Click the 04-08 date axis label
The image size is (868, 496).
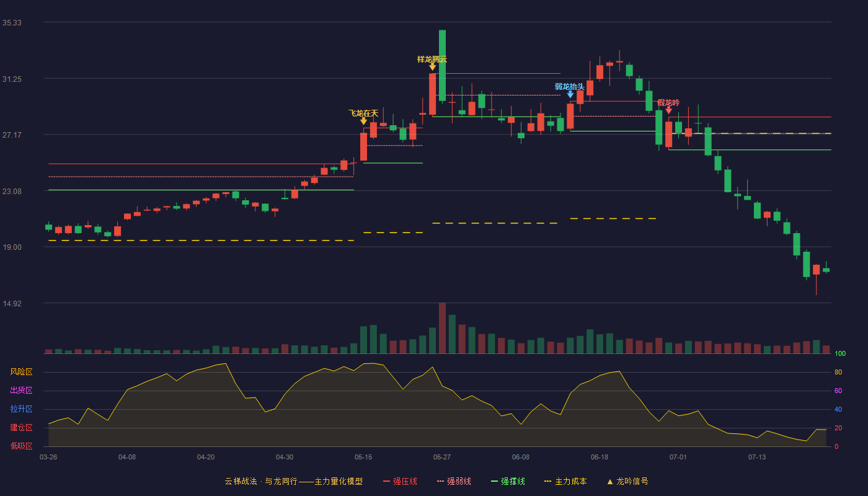pyautogui.click(x=127, y=457)
